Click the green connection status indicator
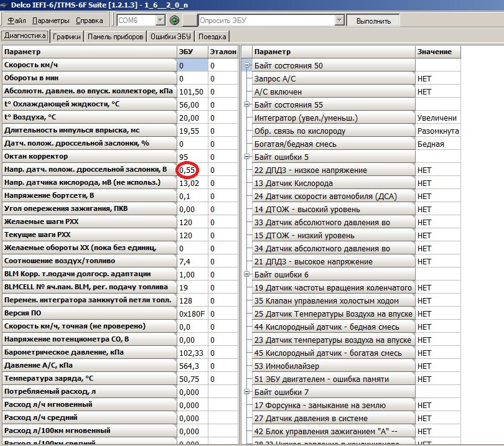The height and width of the screenshot is (446, 504). 175,21
